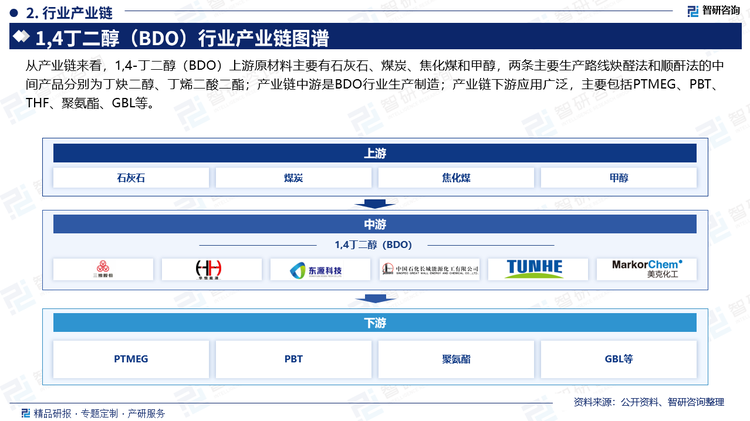The height and width of the screenshot is (421, 750).
Task: Click the PBT box
Action: 293,359
